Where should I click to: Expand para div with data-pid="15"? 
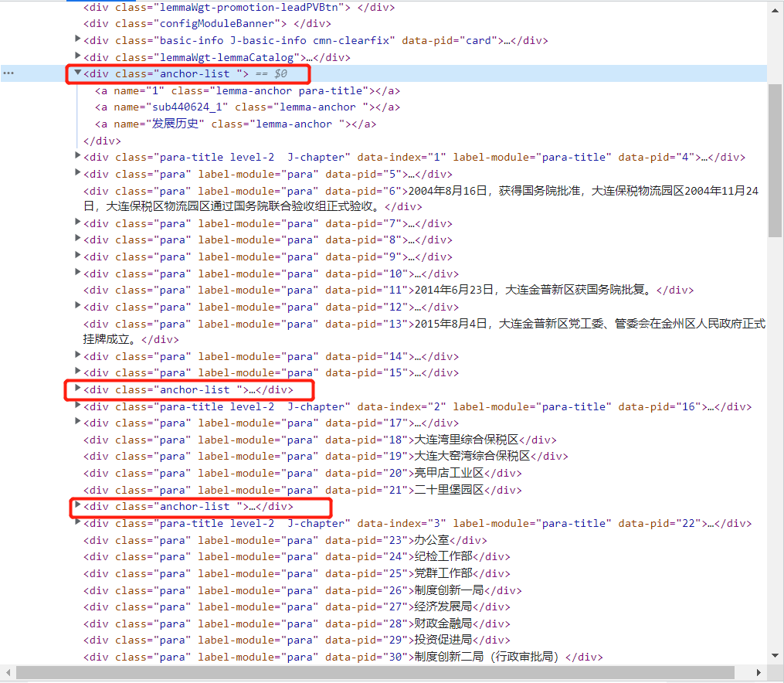77,371
